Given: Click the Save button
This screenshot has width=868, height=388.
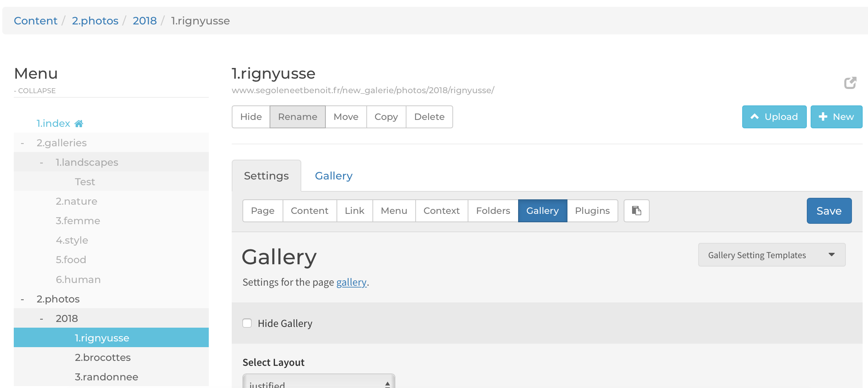Looking at the screenshot, I should [829, 210].
